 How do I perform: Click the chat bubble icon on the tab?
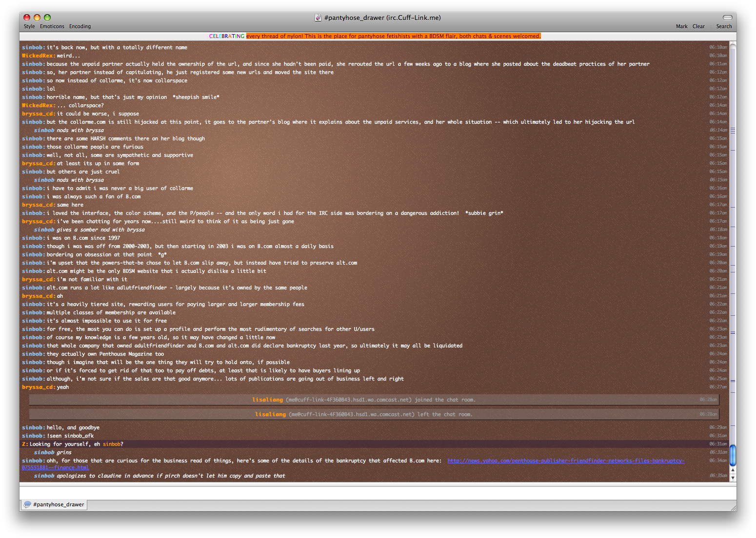click(27, 504)
